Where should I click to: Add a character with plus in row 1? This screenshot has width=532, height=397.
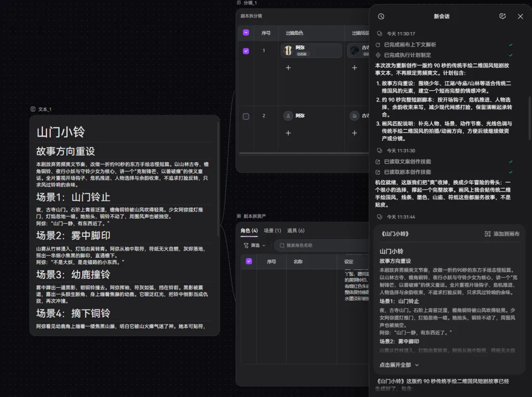pos(288,68)
